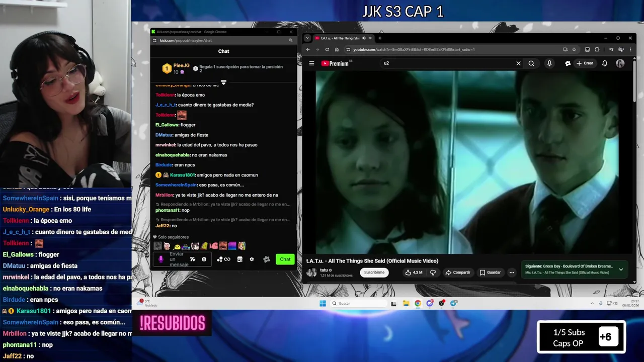644x362 pixels.
Task: Open the YouTube hamburger guide menu
Action: 311,63
